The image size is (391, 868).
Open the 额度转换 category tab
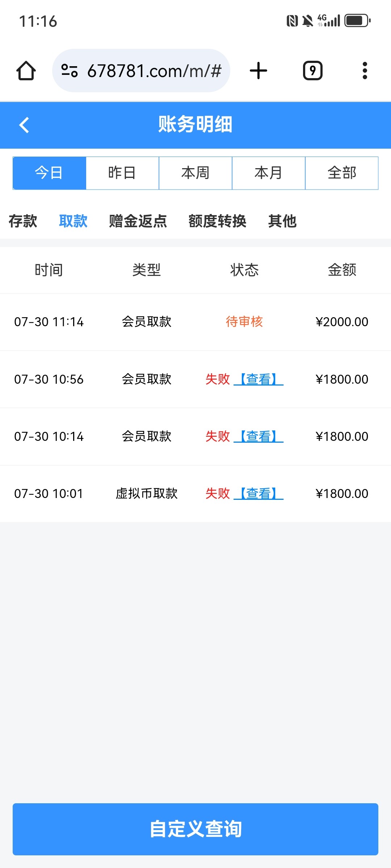[217, 221]
